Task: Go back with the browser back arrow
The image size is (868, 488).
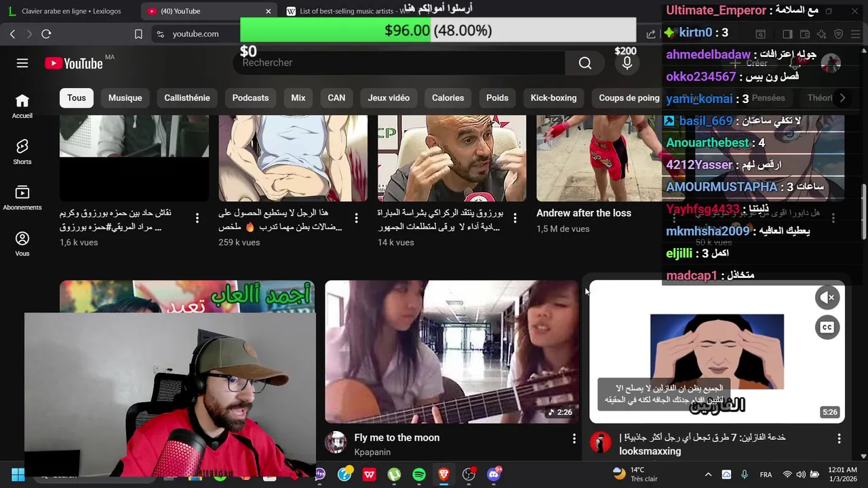Action: click(12, 34)
